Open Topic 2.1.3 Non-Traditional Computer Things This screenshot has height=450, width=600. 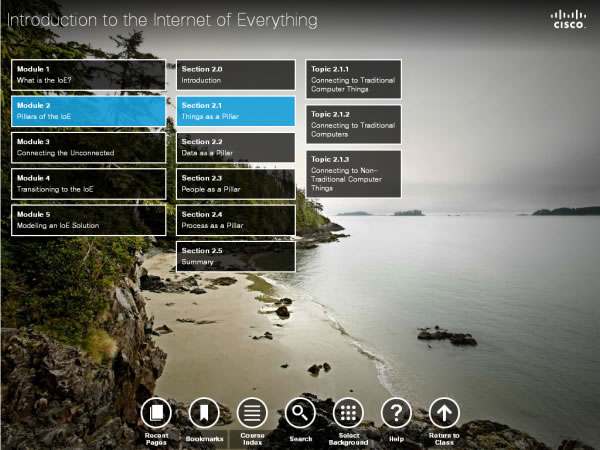point(354,173)
